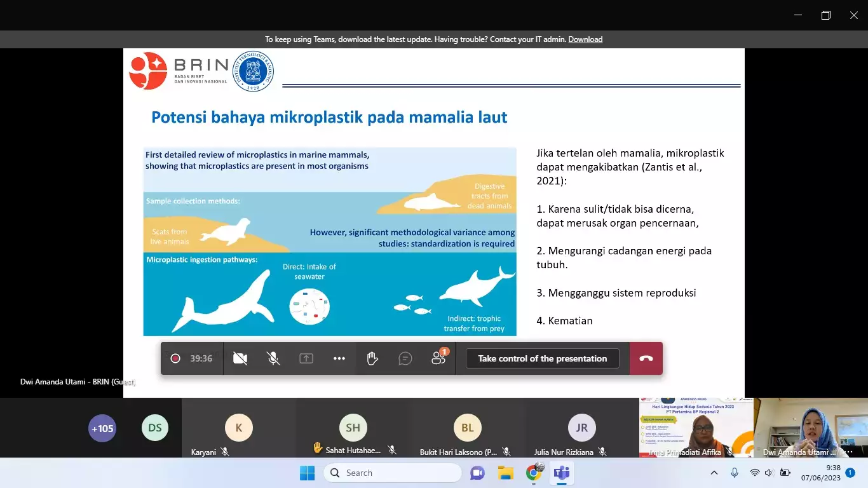This screenshot has width=868, height=488.
Task: Expand the system tray hidden icons chevron
Action: (x=714, y=473)
